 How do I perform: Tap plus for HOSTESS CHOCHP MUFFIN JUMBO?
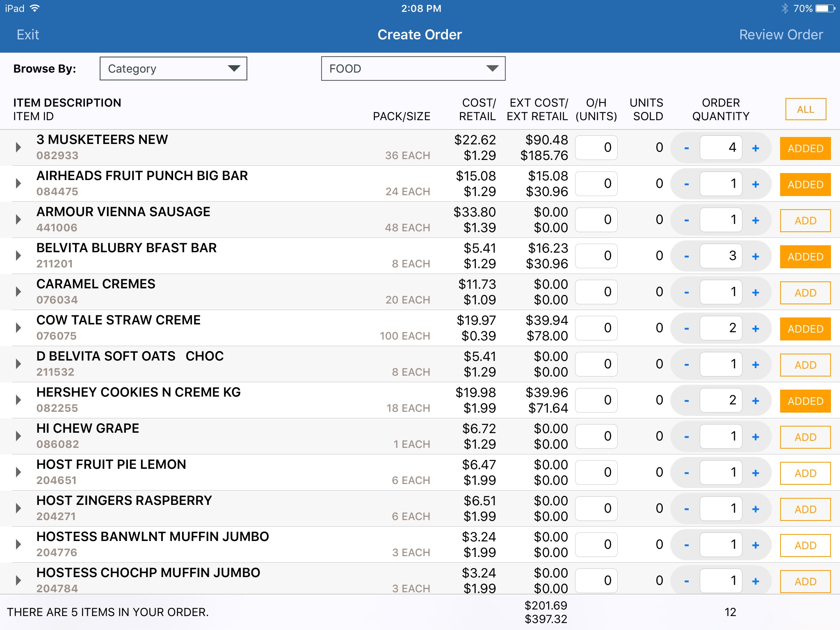(756, 581)
